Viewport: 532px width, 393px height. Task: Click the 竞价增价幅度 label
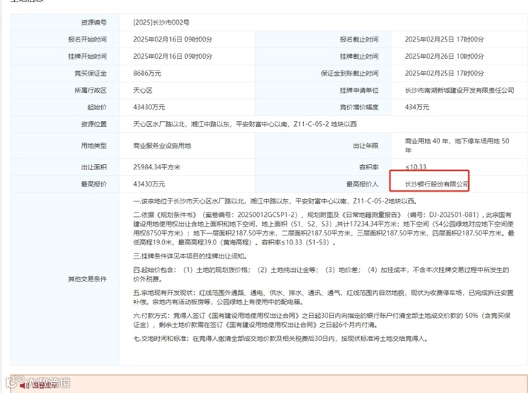tap(359, 107)
